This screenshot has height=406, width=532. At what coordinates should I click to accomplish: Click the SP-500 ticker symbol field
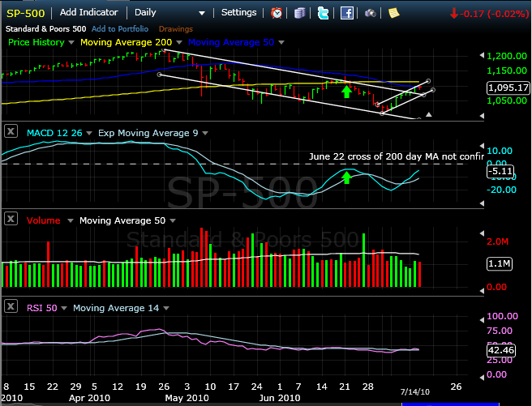click(x=25, y=13)
